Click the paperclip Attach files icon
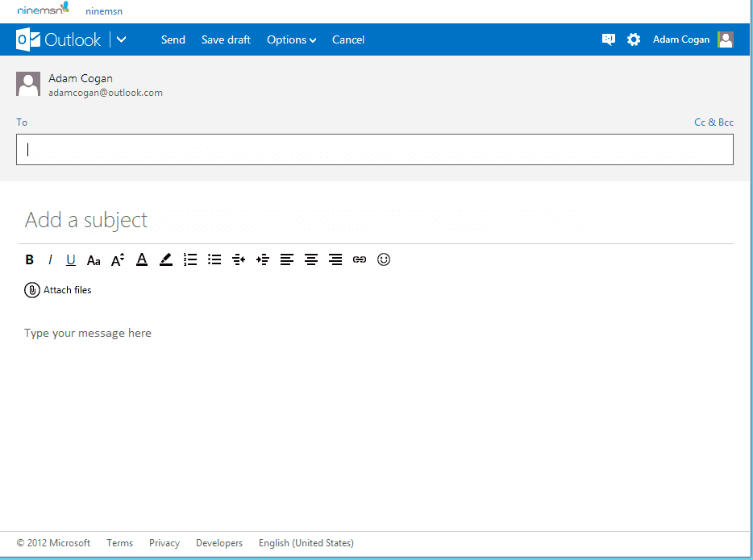 tap(32, 290)
